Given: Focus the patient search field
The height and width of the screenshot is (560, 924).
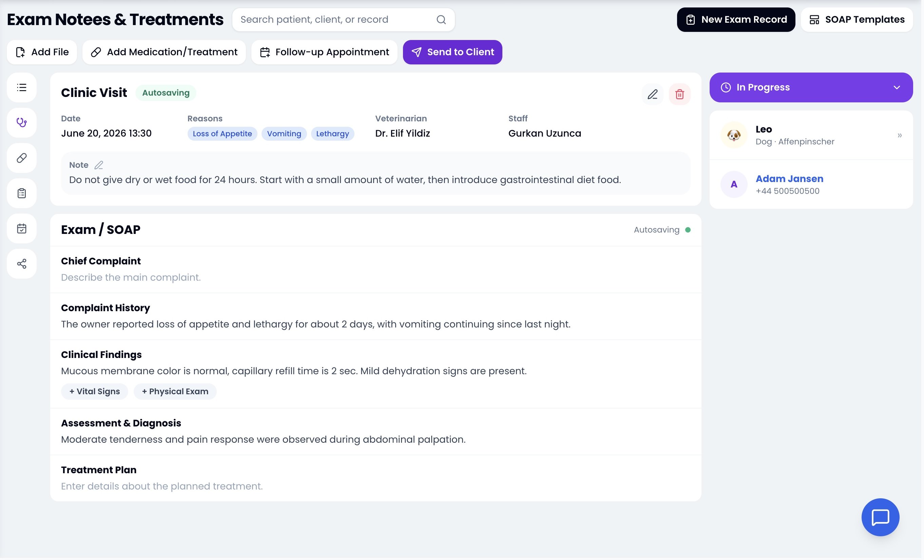Looking at the screenshot, I should [344, 19].
